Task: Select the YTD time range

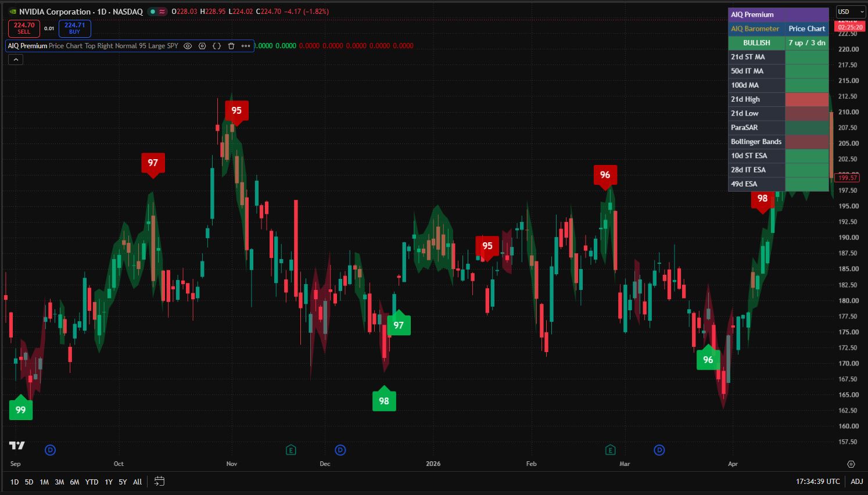Action: tap(92, 482)
